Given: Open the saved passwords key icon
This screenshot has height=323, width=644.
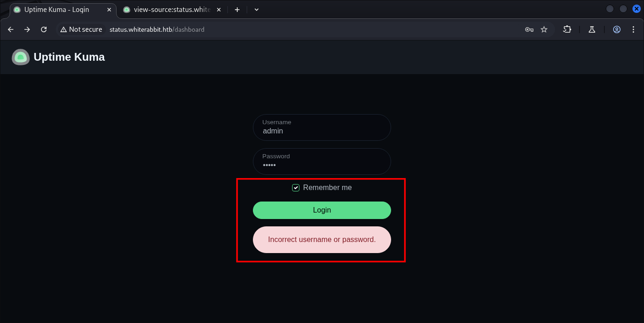Looking at the screenshot, I should click(529, 29).
